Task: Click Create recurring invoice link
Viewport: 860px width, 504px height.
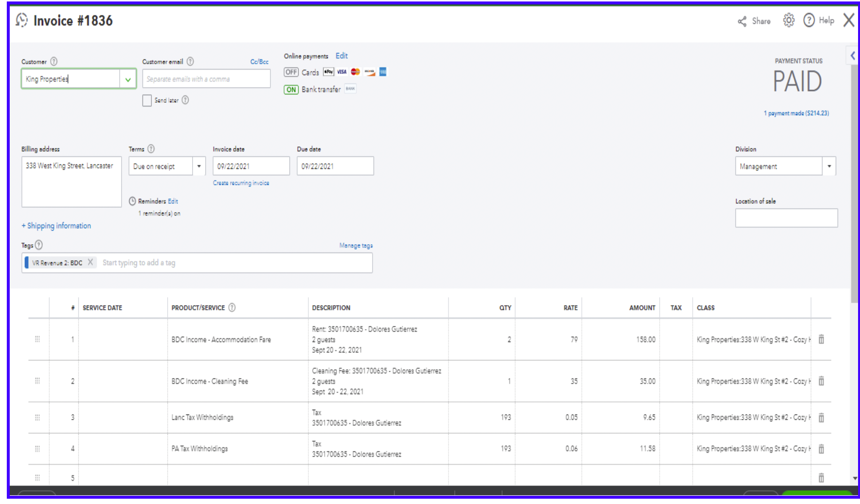Action: click(x=241, y=183)
